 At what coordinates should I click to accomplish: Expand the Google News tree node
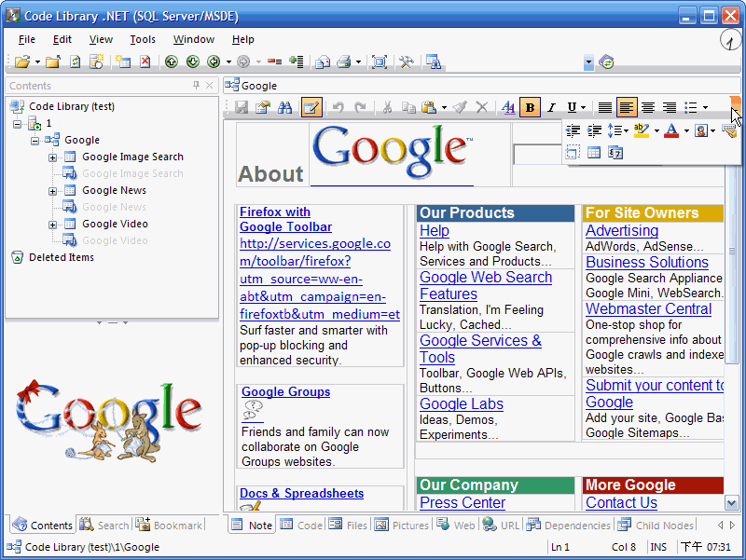(x=53, y=191)
